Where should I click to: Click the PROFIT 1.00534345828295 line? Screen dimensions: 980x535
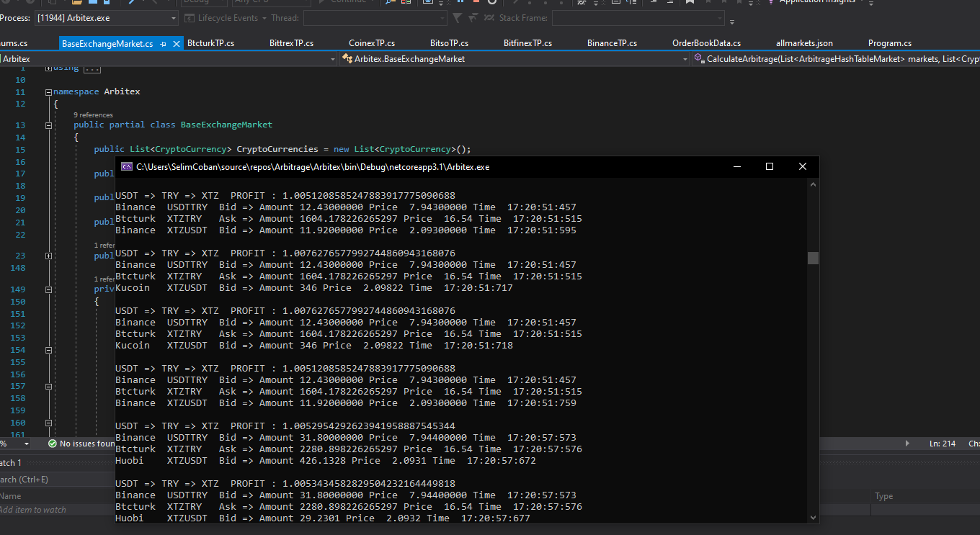[285, 484]
